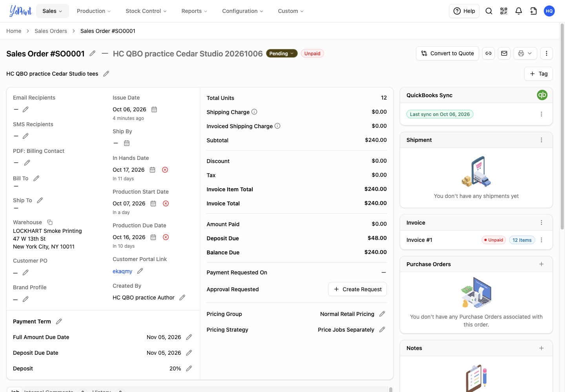The height and width of the screenshot is (392, 565).
Task: Edit the Pricing Strategy pencil
Action: [382, 330]
